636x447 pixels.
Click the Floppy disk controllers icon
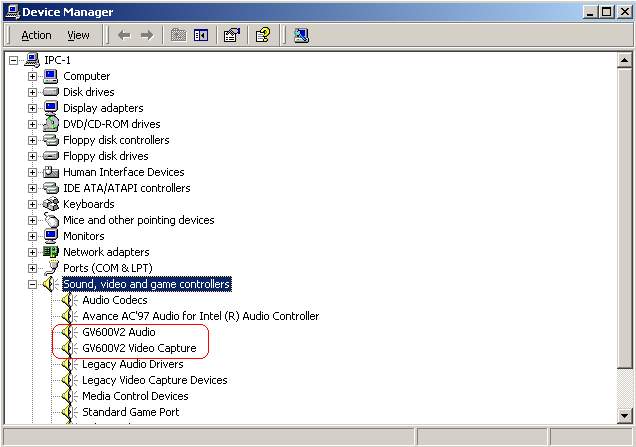coord(51,140)
